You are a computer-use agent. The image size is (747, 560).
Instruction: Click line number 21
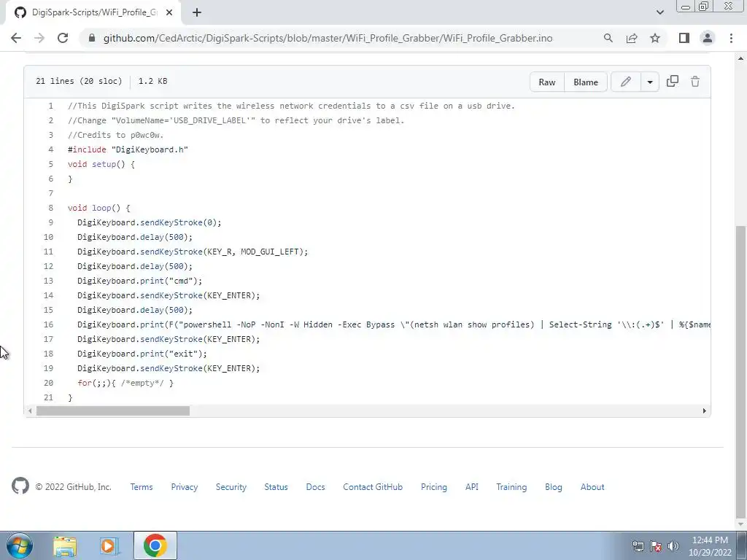click(48, 397)
